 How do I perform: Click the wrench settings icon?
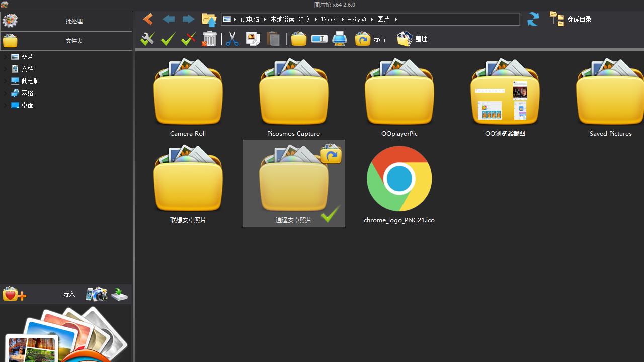pos(147,39)
